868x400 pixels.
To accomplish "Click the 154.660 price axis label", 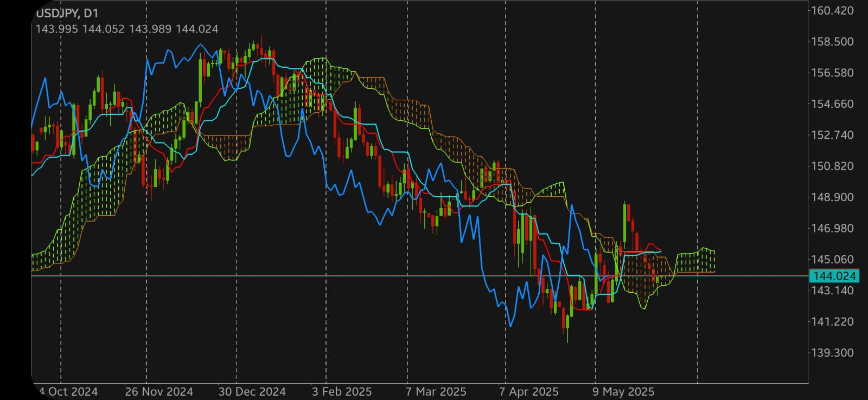I will tap(832, 104).
